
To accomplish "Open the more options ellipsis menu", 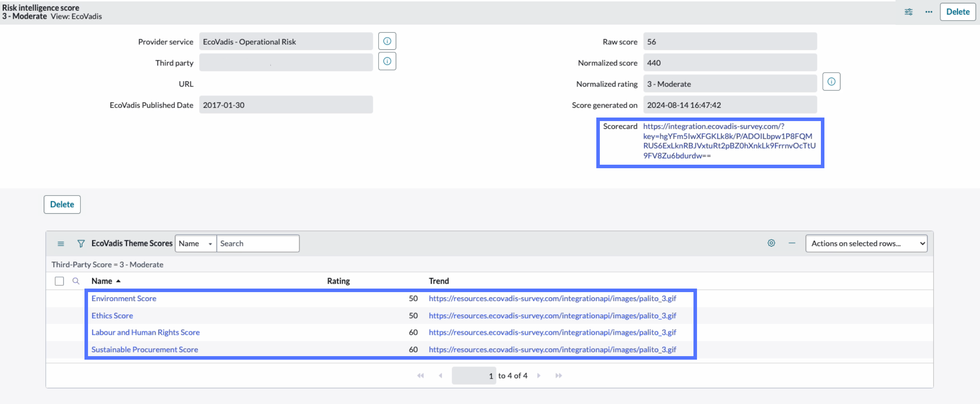I will pyautogui.click(x=929, y=12).
